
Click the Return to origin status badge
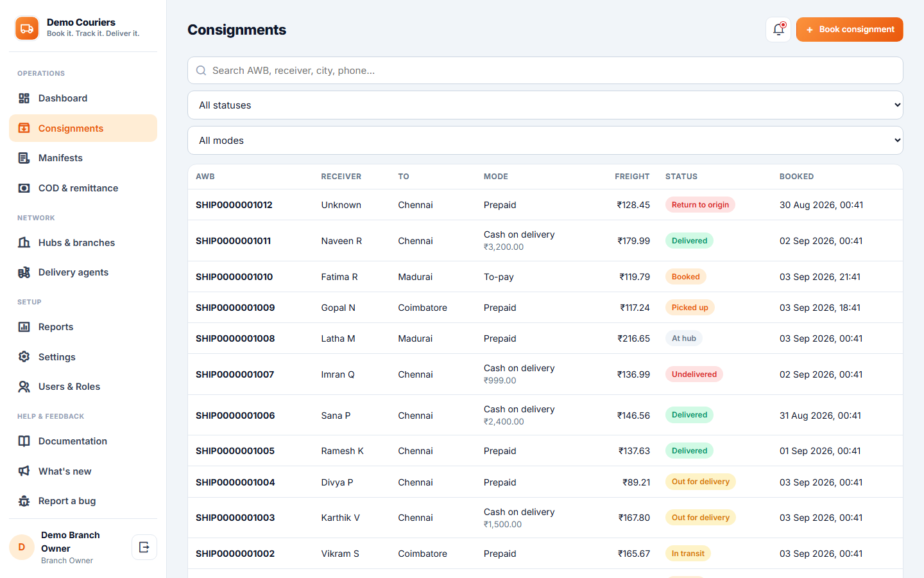click(x=700, y=205)
